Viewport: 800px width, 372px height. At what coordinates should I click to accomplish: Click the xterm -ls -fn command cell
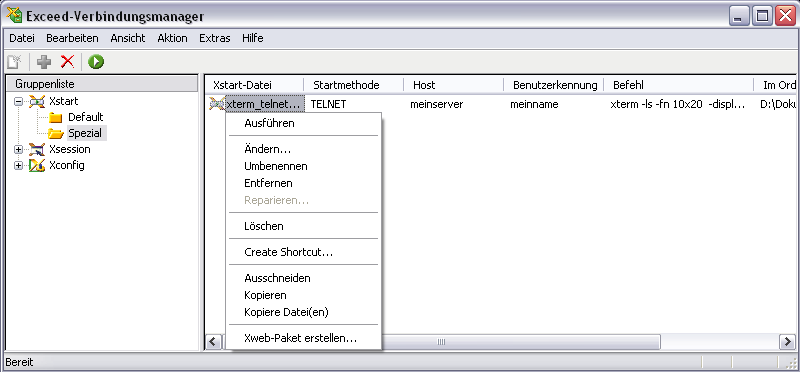(678, 105)
